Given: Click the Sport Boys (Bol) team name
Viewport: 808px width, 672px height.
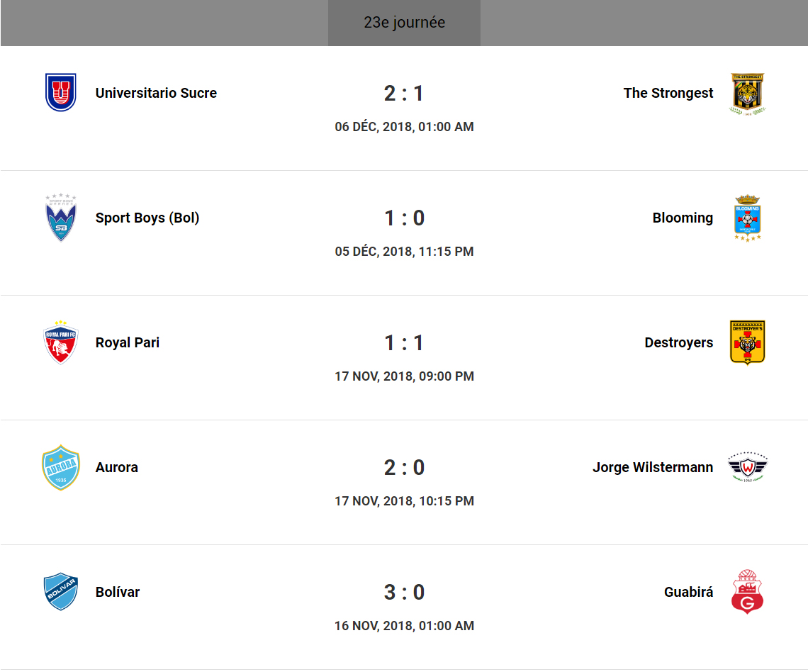Looking at the screenshot, I should (147, 218).
